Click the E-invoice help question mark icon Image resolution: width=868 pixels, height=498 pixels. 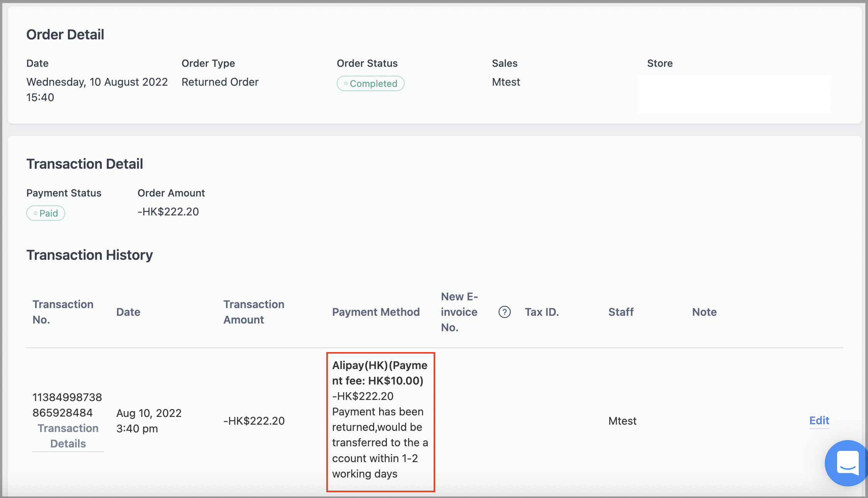click(504, 312)
